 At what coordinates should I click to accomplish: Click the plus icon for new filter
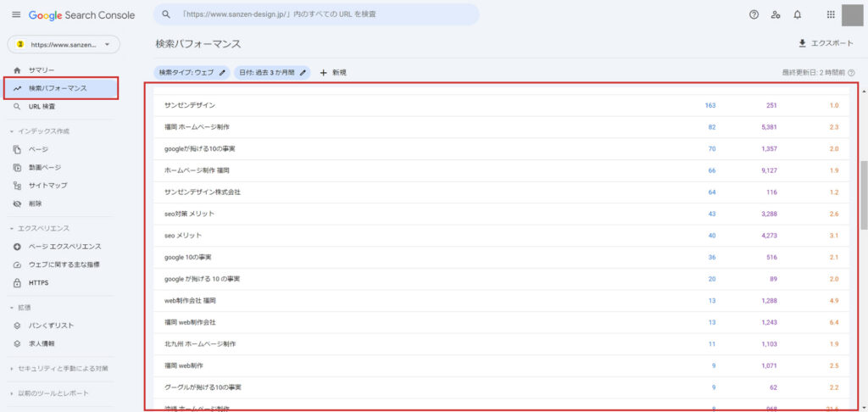tap(324, 73)
